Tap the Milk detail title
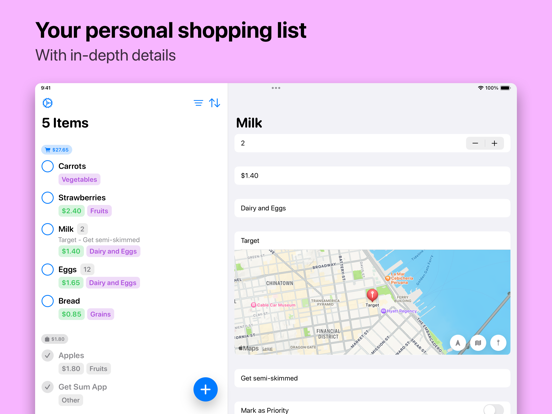The image size is (552, 414). coord(249,123)
